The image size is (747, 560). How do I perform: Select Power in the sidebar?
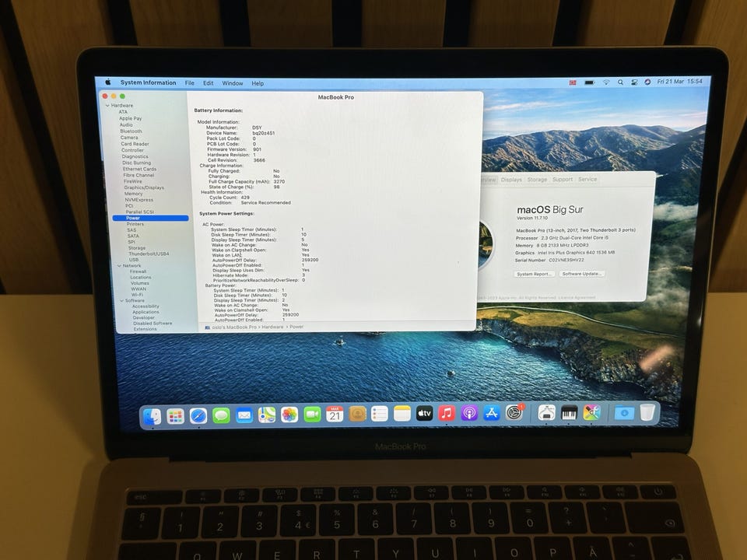point(150,218)
